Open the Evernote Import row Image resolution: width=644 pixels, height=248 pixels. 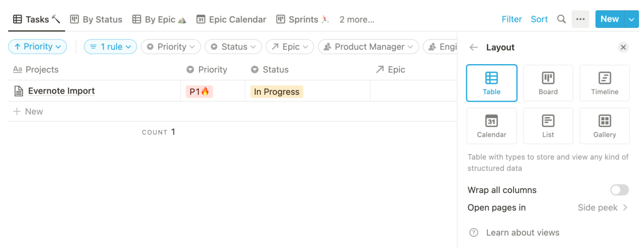coord(61,91)
